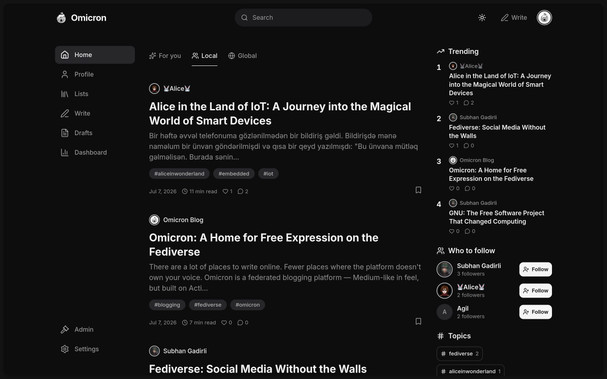Click Omicron Blog avatar in feed
Image resolution: width=607 pixels, height=379 pixels.
tap(154, 220)
